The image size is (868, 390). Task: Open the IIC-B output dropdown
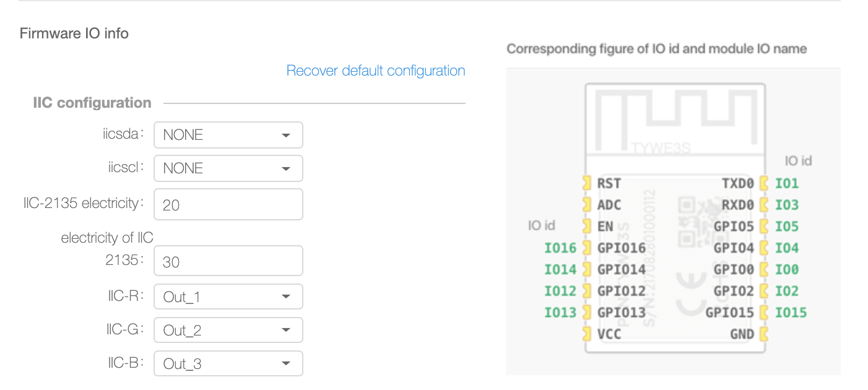click(x=228, y=364)
